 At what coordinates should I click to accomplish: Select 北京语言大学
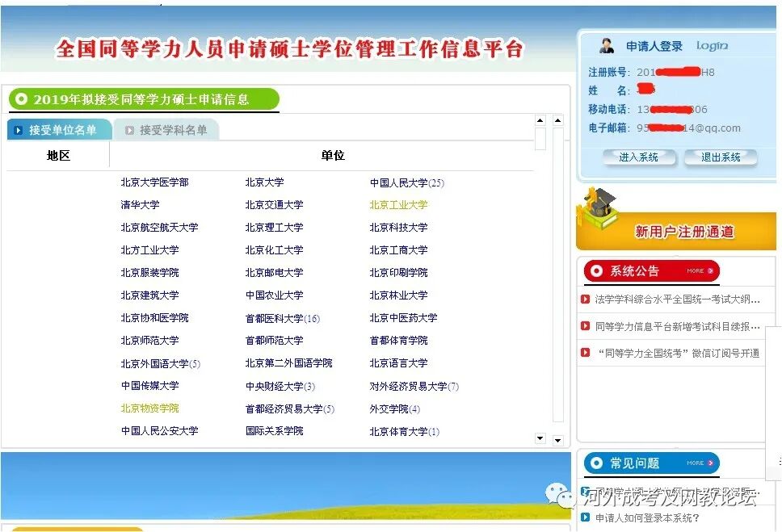[398, 363]
